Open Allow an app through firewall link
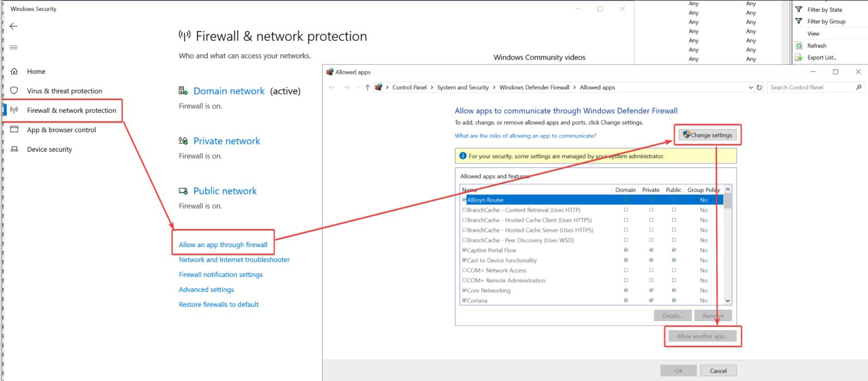Screen dimensions: 868x381 pos(223,245)
